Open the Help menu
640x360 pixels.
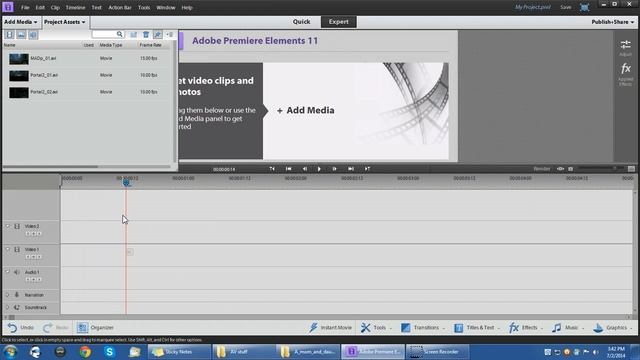pyautogui.click(x=187, y=7)
